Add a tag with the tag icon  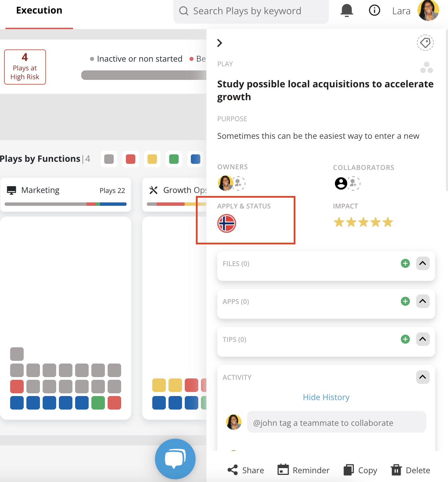(425, 43)
